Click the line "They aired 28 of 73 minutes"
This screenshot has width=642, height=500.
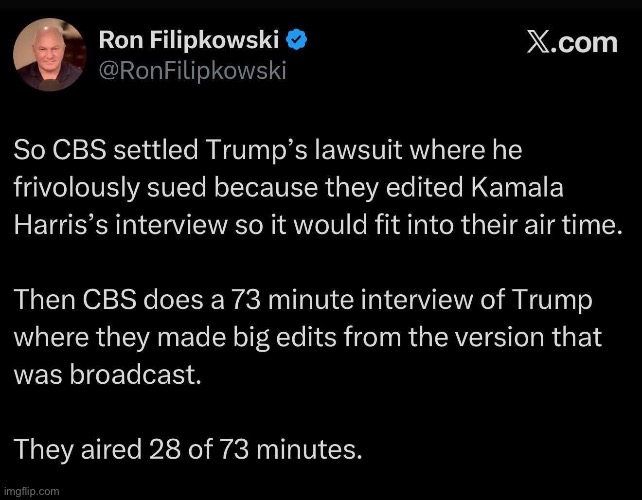[187, 449]
